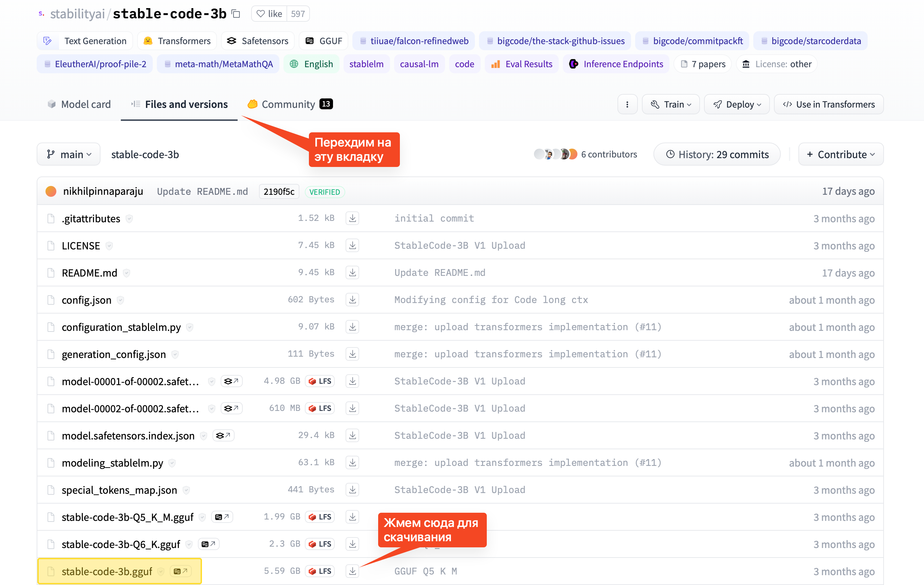This screenshot has width=924, height=585.
Task: Download configuration_stablelm.py file
Action: pos(352,327)
